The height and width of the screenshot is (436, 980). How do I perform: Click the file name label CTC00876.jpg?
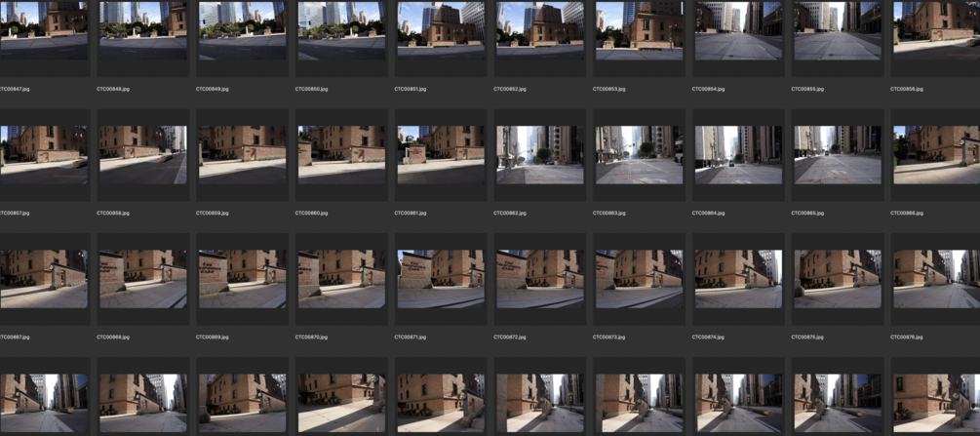click(907, 337)
